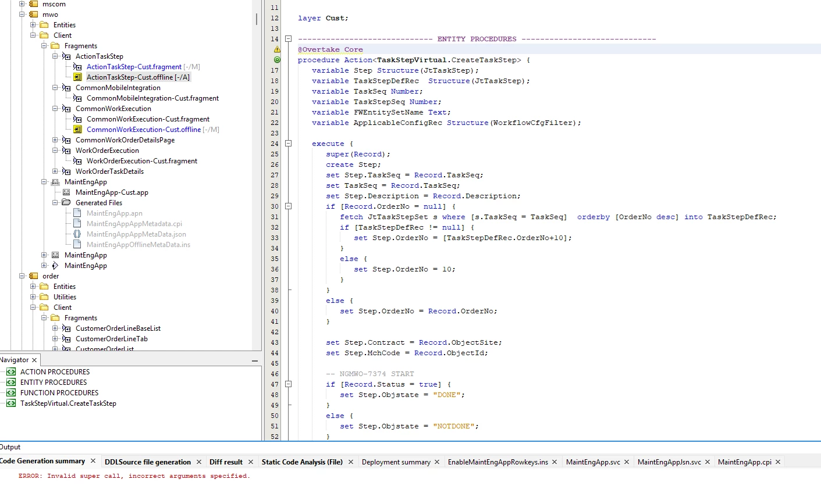The image size is (821, 504).
Task: Switch to EnableMaintEngAppRowkeys.ins tab
Action: point(498,462)
